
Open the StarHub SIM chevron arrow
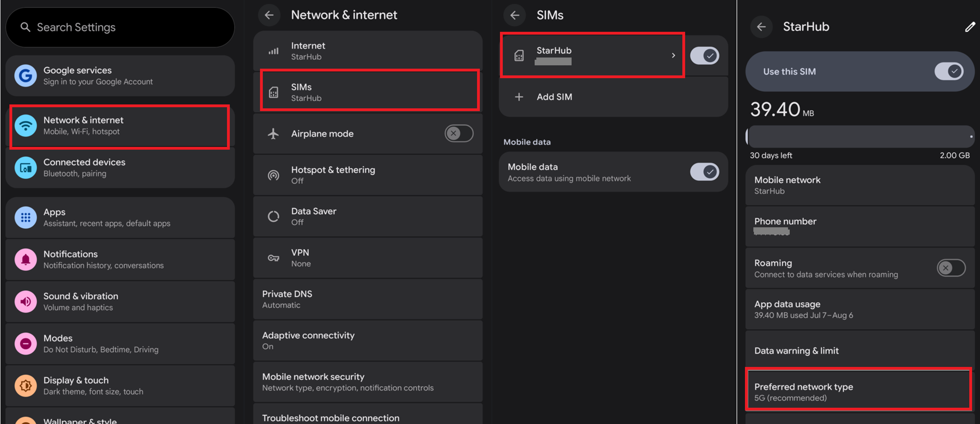(x=673, y=55)
